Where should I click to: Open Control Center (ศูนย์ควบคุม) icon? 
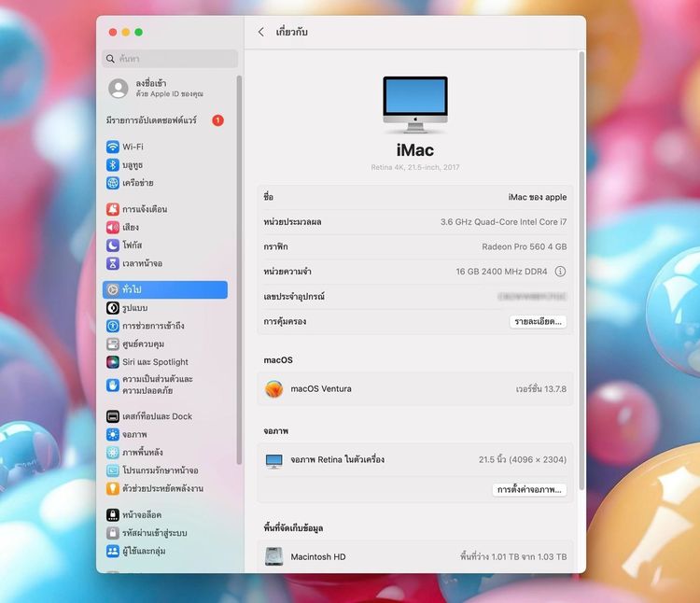point(113,344)
